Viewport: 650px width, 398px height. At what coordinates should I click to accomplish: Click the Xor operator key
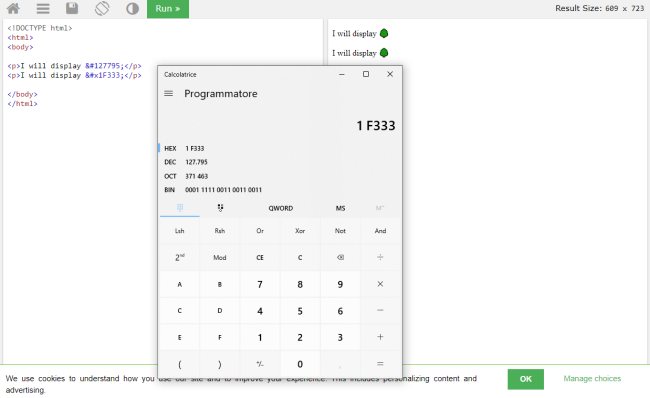(300, 231)
